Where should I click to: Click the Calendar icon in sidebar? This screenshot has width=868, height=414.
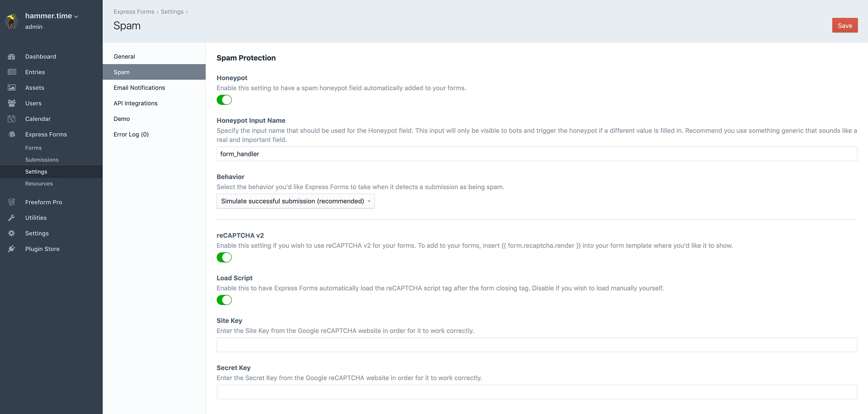12,118
